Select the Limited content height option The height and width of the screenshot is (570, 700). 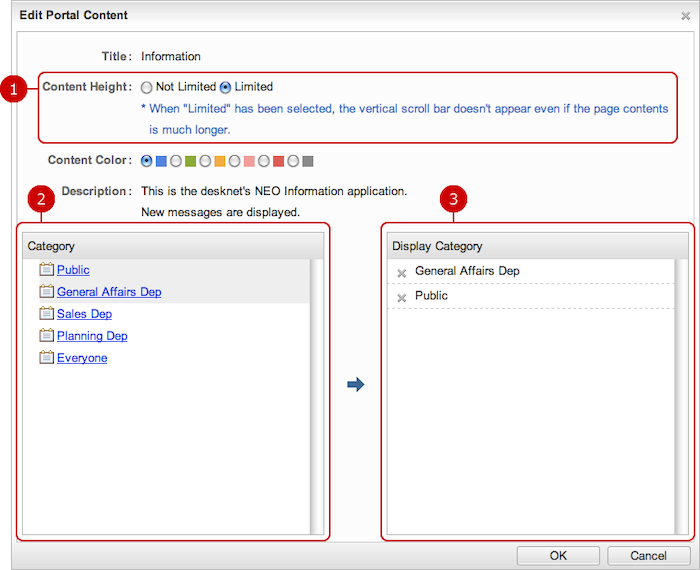[x=225, y=87]
